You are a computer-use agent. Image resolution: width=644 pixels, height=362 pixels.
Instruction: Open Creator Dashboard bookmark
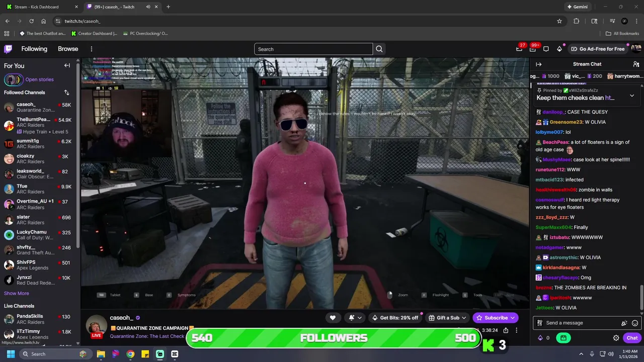tap(94, 34)
